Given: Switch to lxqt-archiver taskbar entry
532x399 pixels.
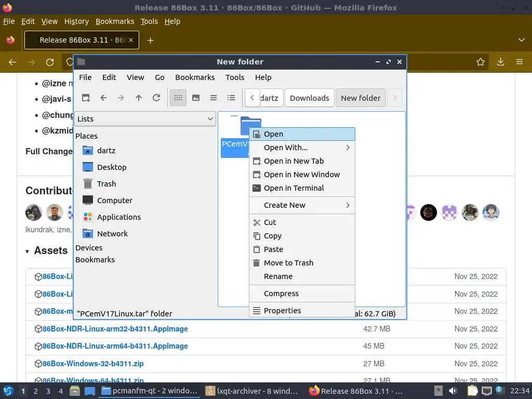Looking at the screenshot, I should coord(253,391).
